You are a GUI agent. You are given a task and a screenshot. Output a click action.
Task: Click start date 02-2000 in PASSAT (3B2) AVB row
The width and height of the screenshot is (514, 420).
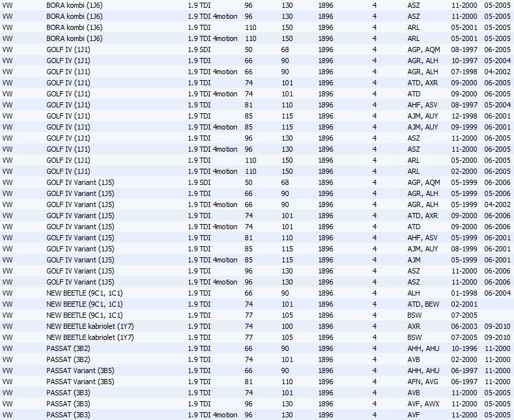pos(464,359)
